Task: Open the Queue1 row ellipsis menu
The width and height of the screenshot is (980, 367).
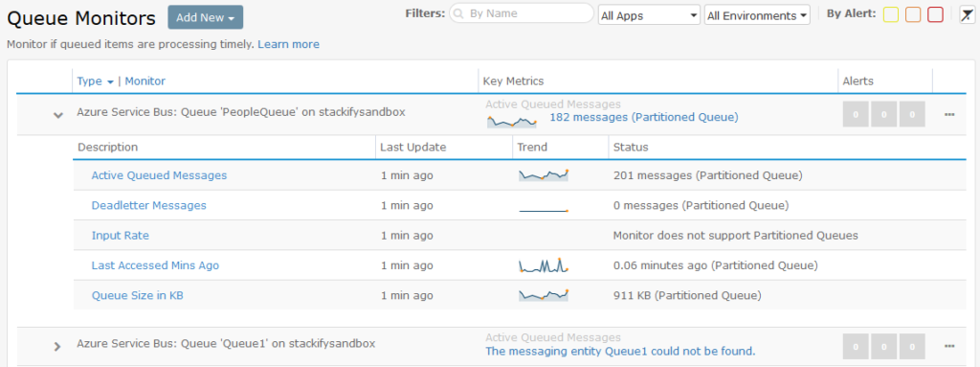Action: (x=949, y=346)
